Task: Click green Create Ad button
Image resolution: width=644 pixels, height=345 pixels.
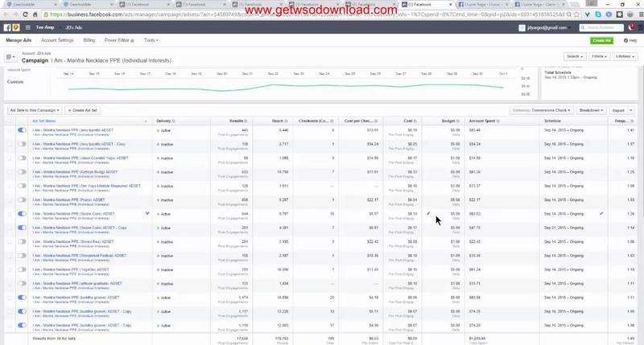Action: point(601,41)
